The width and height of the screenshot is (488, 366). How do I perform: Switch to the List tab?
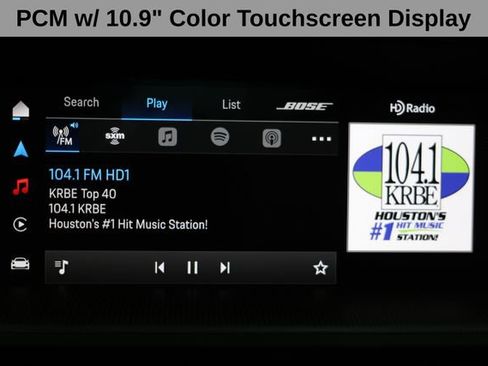pos(231,105)
